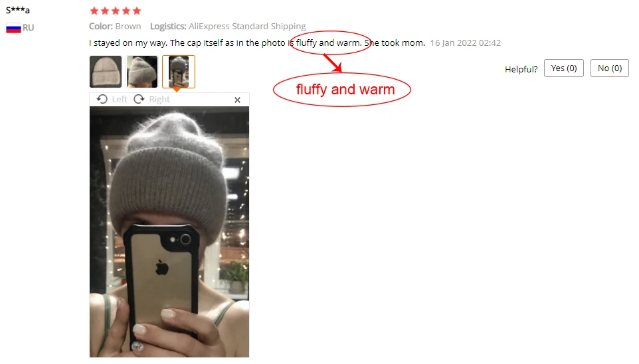This screenshot has width=639, height=364.
Task: Open the second thumbnail of hat worn
Action: [x=142, y=72]
